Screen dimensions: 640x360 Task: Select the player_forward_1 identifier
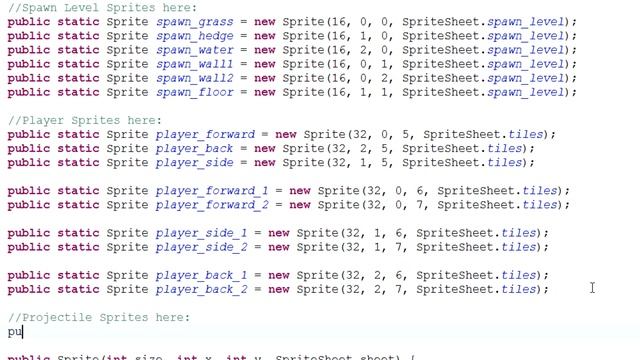[212, 191]
